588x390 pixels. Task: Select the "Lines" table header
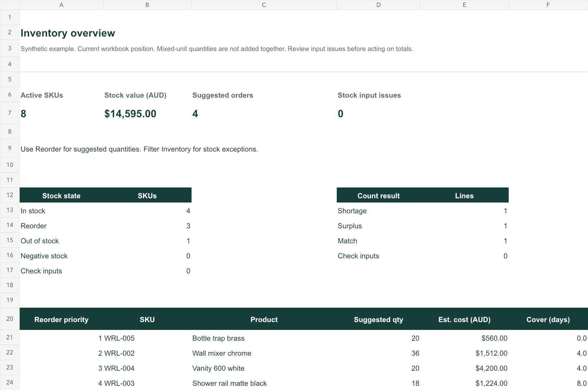click(464, 195)
